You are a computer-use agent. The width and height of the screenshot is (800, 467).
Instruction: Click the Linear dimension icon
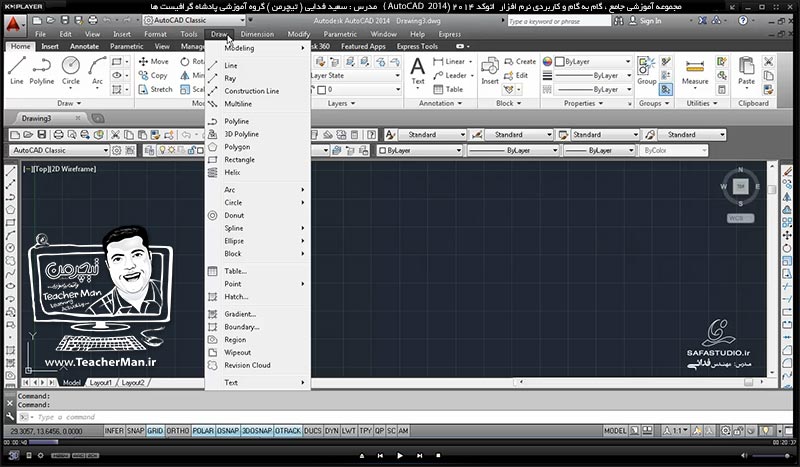pyautogui.click(x=438, y=61)
